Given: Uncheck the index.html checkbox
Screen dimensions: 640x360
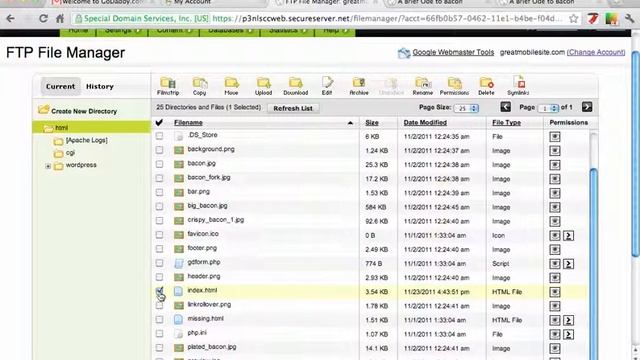Looking at the screenshot, I should [x=159, y=291].
